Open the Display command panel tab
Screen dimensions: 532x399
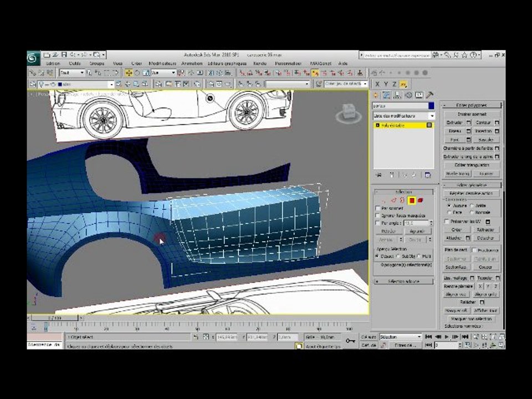click(x=419, y=95)
